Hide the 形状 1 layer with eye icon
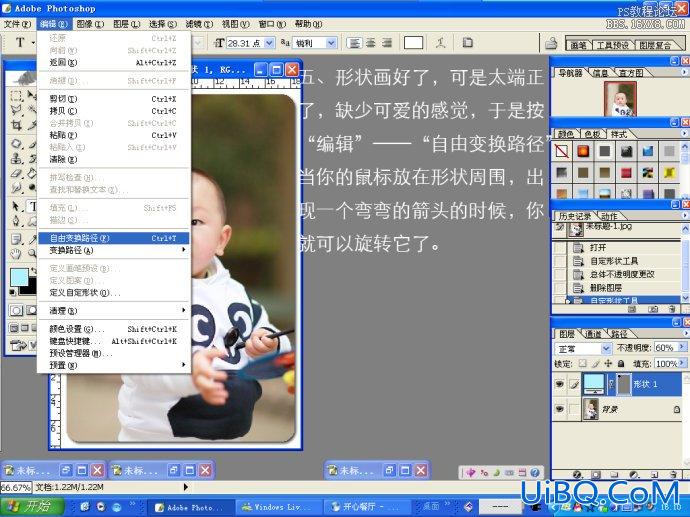Viewport: 690px width, 517px height. click(559, 384)
